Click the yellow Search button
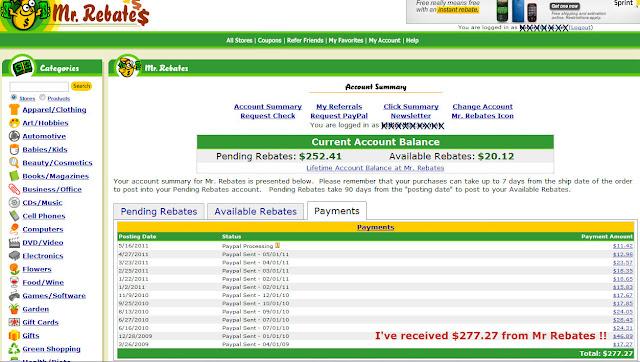 click(81, 86)
